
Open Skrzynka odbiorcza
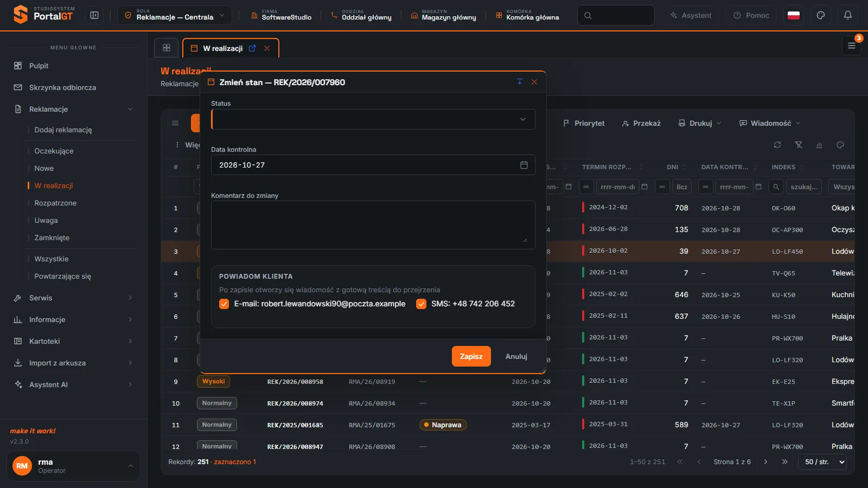point(73,87)
